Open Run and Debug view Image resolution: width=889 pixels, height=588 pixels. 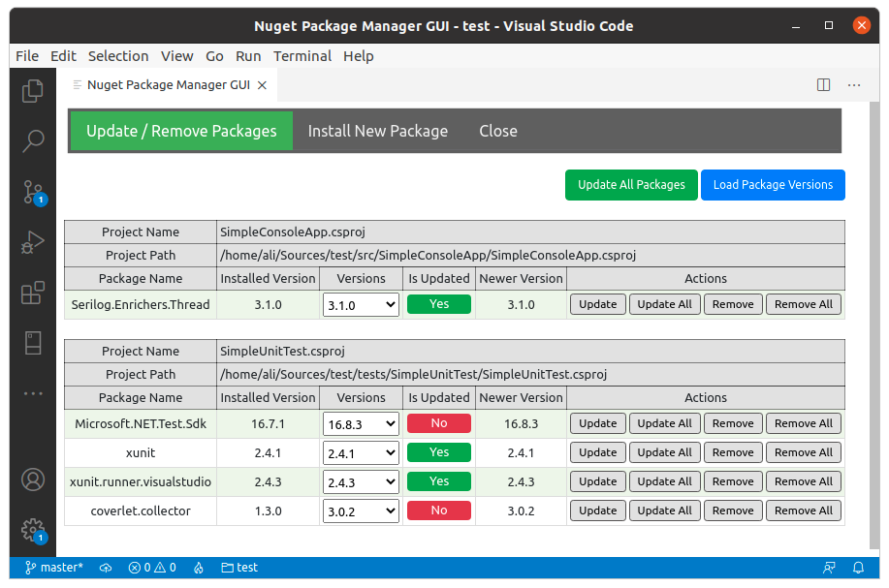coord(33,242)
